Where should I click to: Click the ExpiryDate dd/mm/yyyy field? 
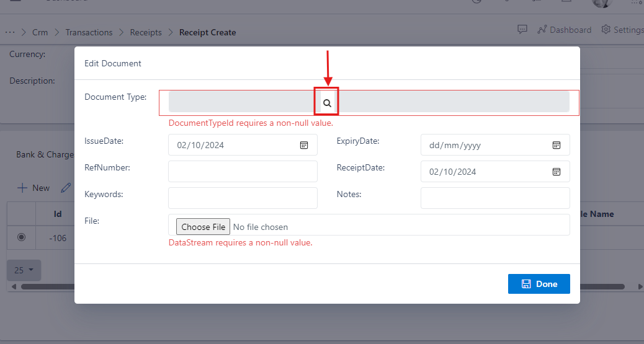495,145
